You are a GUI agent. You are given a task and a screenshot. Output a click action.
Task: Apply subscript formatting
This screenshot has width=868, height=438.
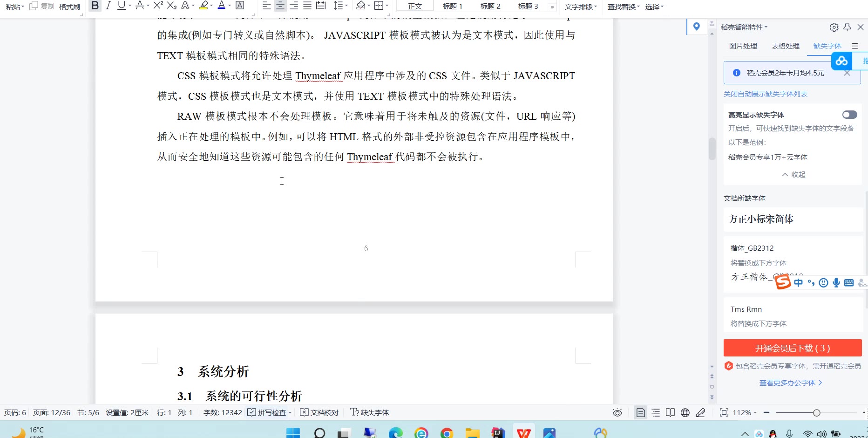coord(172,6)
